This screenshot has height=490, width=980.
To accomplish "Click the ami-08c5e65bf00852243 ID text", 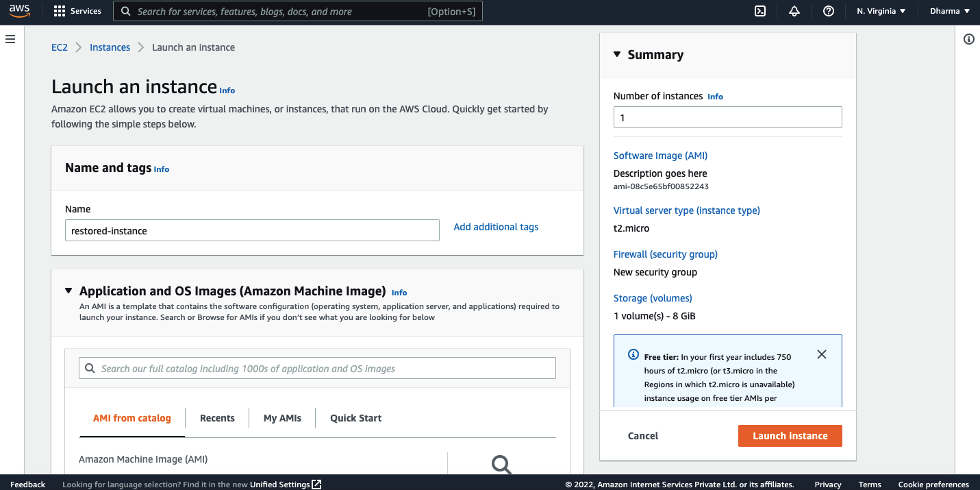I will tap(661, 186).
